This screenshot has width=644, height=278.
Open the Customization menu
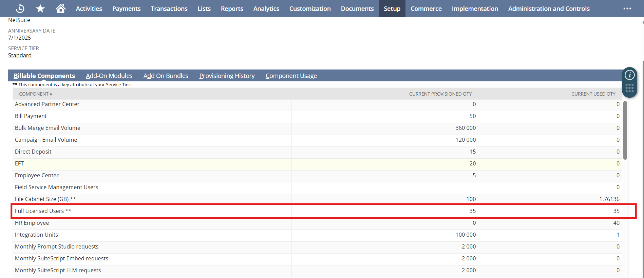310,8
